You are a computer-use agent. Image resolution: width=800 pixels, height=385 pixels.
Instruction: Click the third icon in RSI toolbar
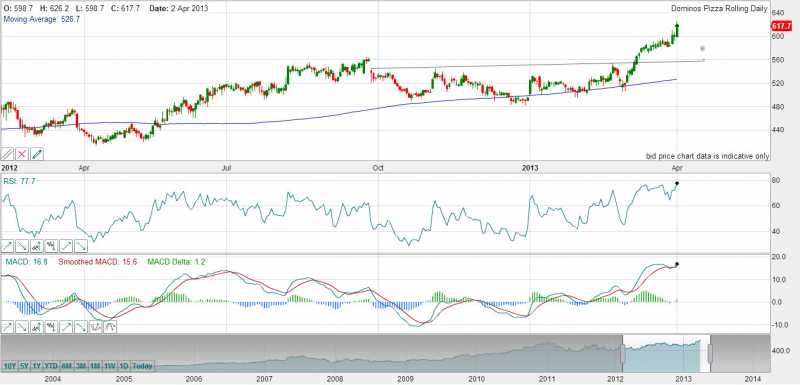tap(37, 246)
